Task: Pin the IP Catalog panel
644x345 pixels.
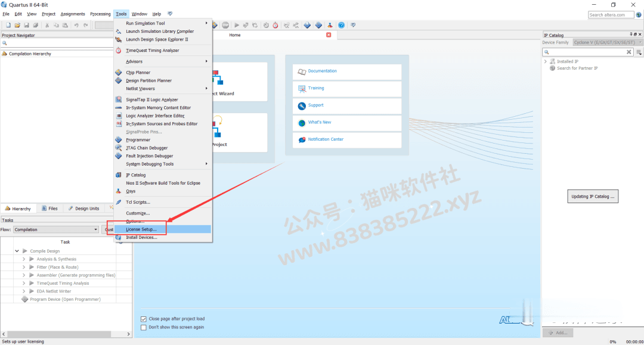Action: click(631, 35)
